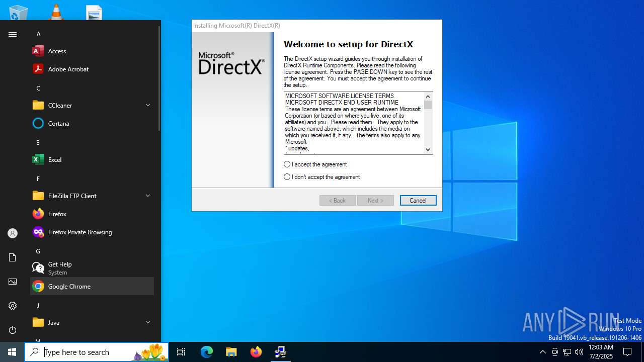Launch Microsoft Edge from the taskbar

tap(207, 352)
